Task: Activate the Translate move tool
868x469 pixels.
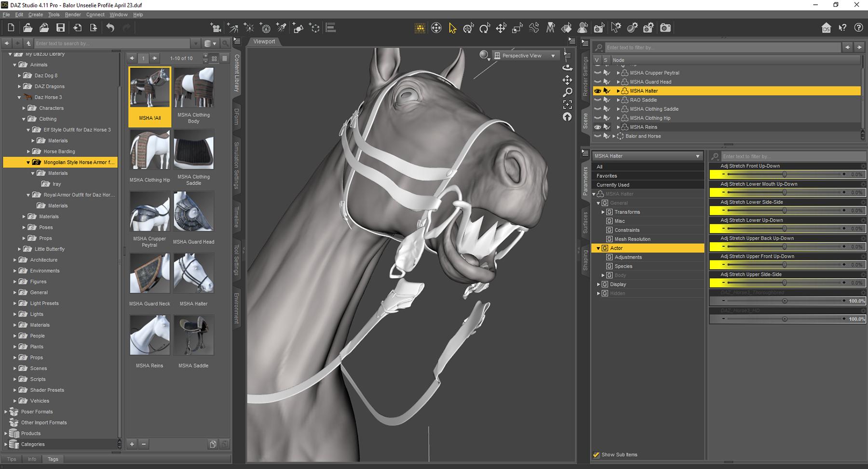Action: click(501, 28)
